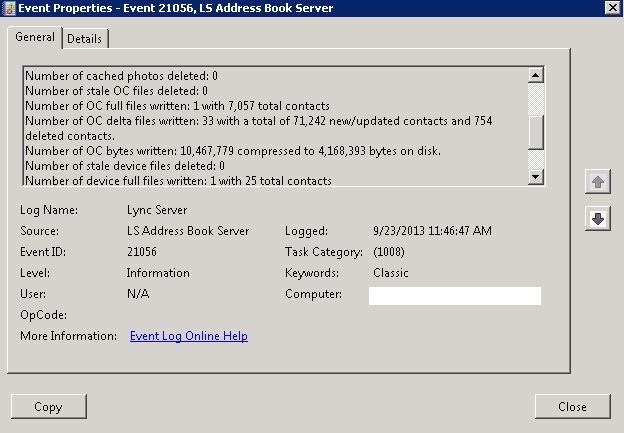Go to previous event with up arrow button

[x=597, y=181]
